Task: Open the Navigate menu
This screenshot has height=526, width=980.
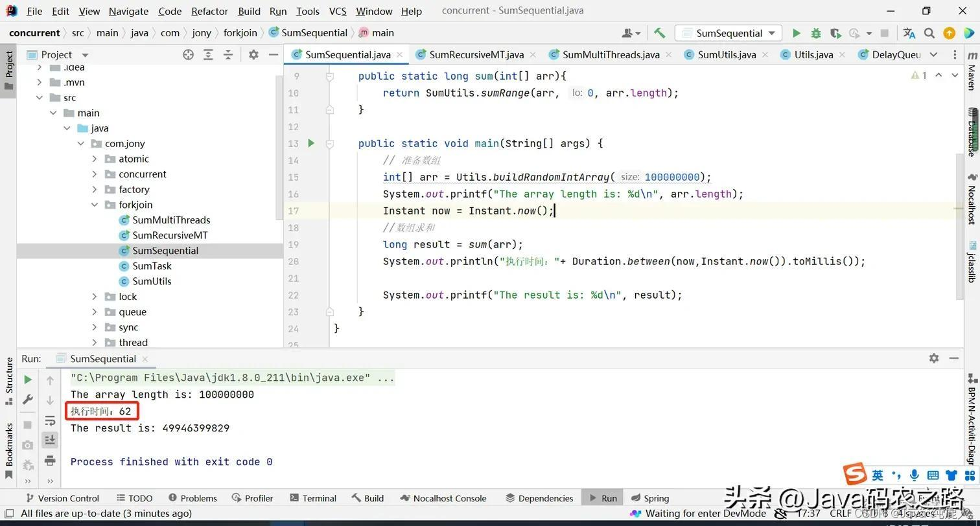Action: tap(128, 11)
